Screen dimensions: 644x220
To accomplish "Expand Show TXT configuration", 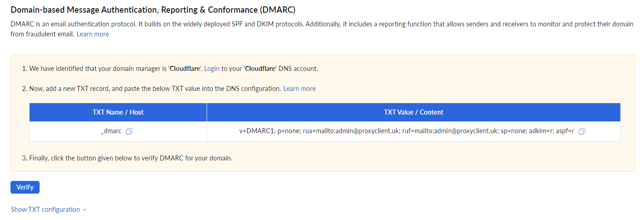I will pyautogui.click(x=46, y=210).
